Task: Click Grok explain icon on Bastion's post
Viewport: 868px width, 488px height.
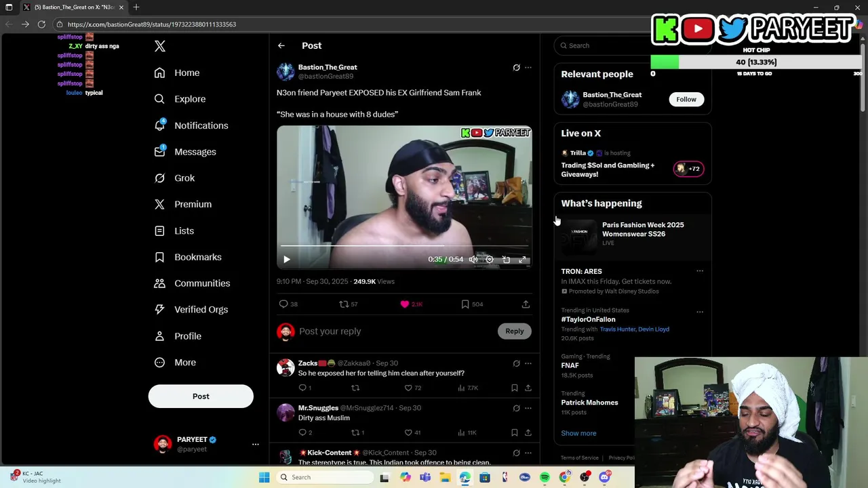Action: coord(516,68)
